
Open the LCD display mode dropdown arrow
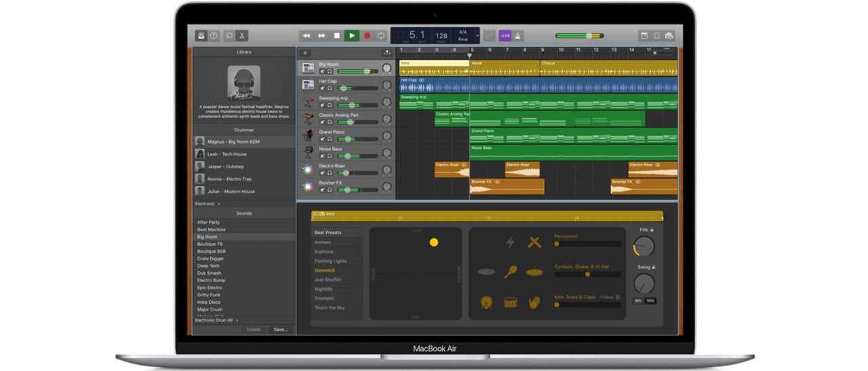pyautogui.click(x=477, y=35)
